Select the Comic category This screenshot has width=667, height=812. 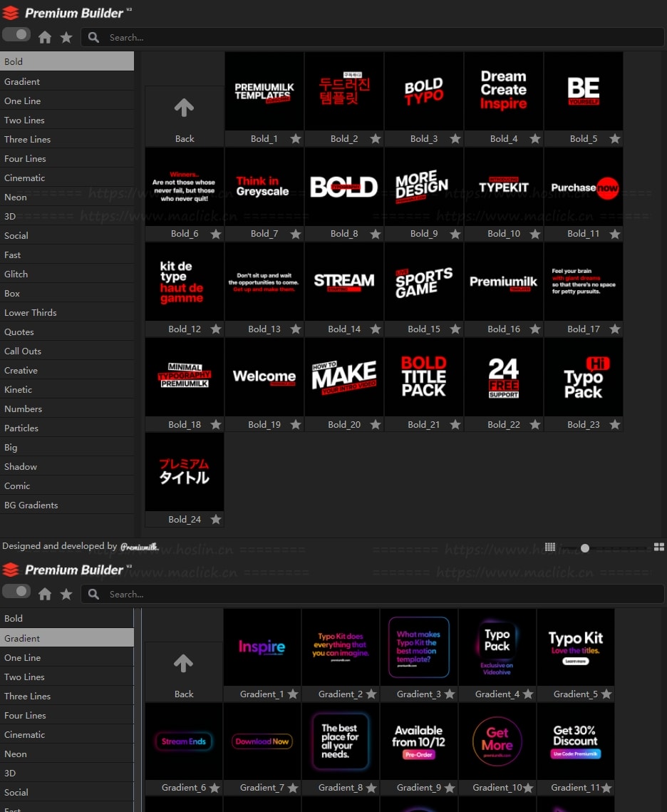[x=67, y=485]
